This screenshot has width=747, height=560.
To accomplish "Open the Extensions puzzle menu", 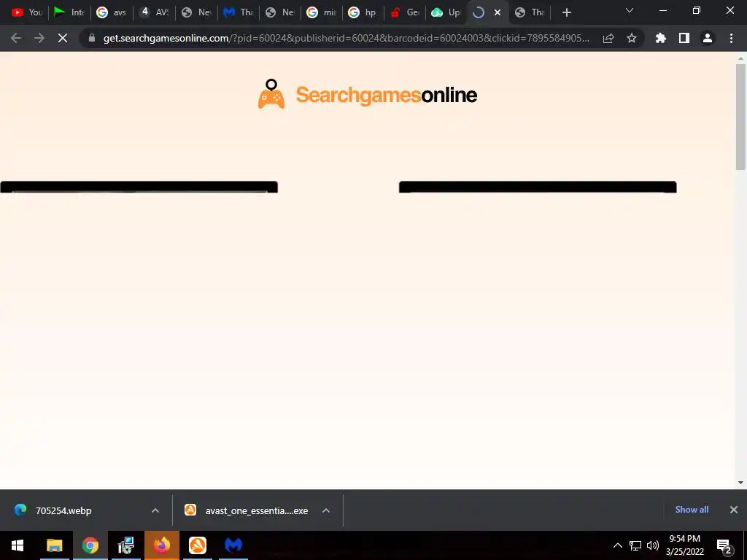I will pyautogui.click(x=661, y=38).
